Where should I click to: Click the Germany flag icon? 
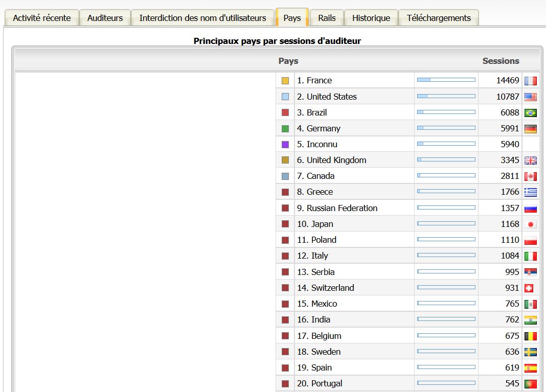click(530, 129)
